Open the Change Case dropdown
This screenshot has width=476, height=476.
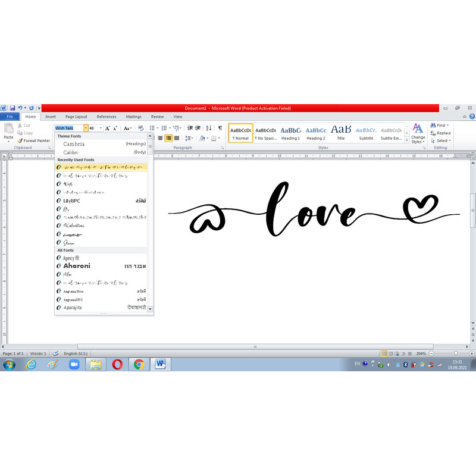point(127,128)
